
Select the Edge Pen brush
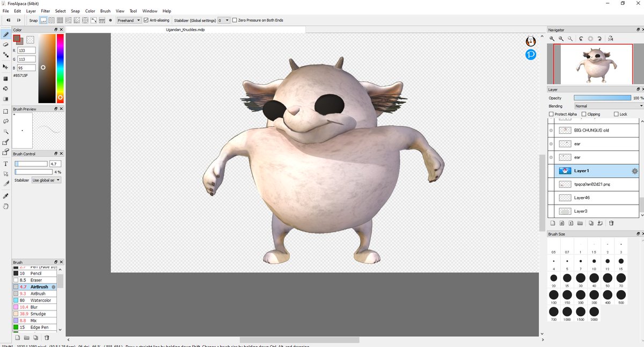coord(35,328)
